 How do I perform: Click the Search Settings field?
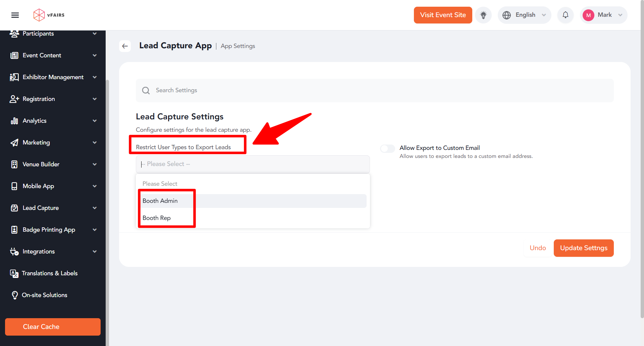pyautogui.click(x=375, y=91)
